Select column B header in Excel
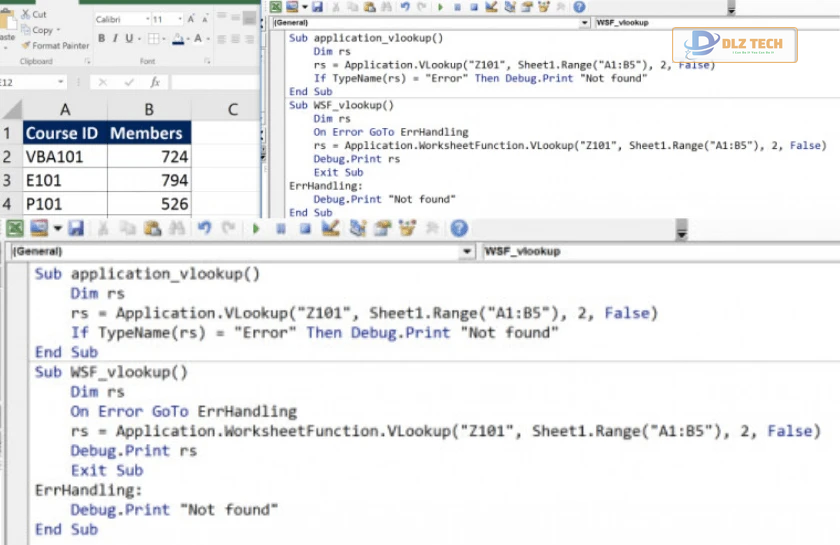This screenshot has height=545, width=840. coord(149,109)
